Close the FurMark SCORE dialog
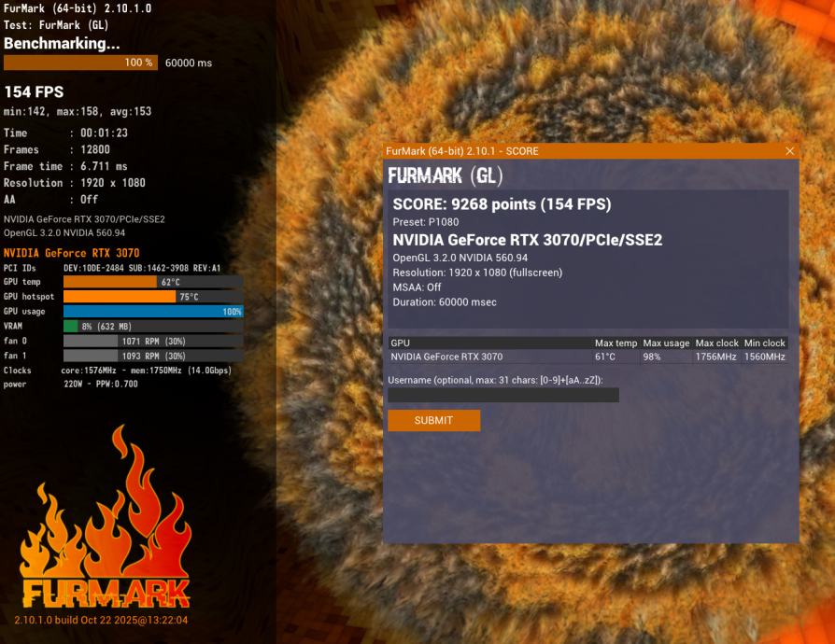This screenshot has height=644, width=835. (790, 151)
